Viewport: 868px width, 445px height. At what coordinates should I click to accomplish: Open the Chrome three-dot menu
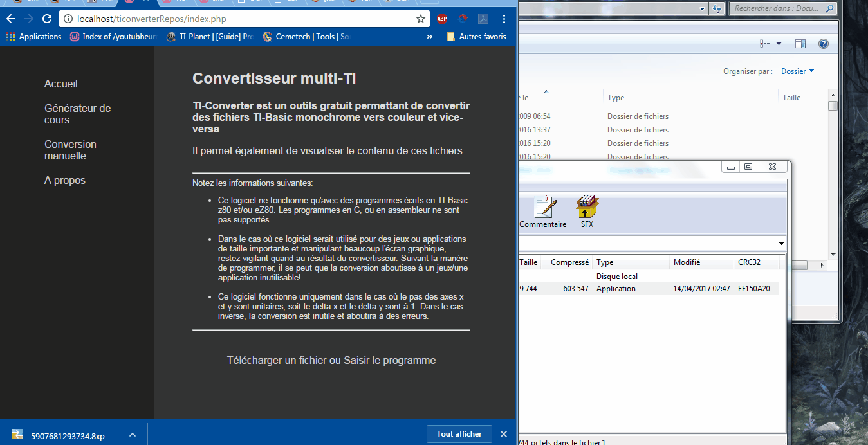(504, 19)
